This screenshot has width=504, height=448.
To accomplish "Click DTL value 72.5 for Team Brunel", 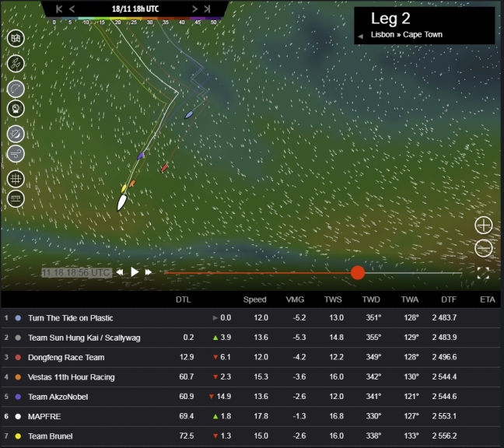I will coord(187,436).
